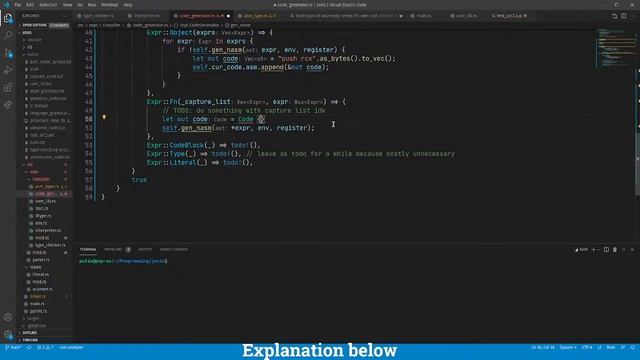Click the lightbulb code action on line 50
Viewport: 640px width, 360px height.
click(x=104, y=117)
